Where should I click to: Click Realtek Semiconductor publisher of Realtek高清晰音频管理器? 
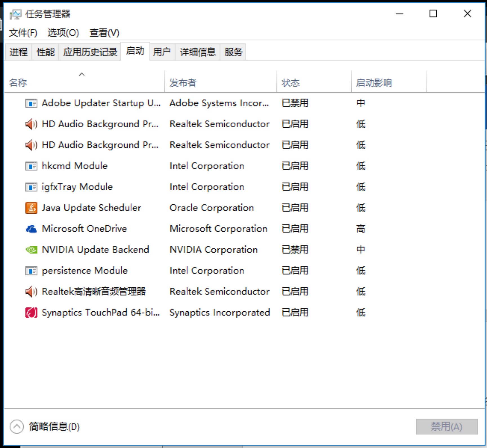(x=220, y=292)
